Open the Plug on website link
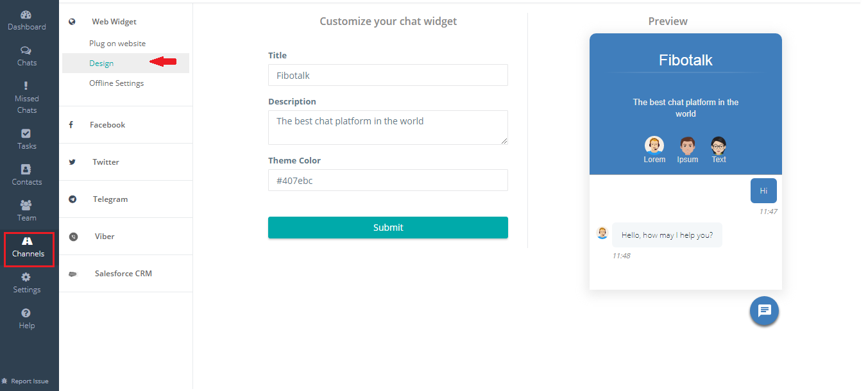This screenshot has width=868, height=391. pos(117,44)
